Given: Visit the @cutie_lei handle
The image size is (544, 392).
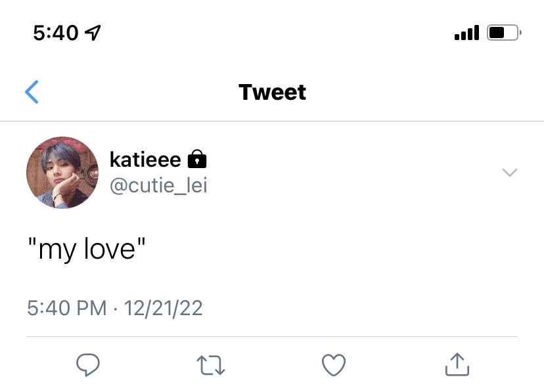Looking at the screenshot, I should point(158,185).
